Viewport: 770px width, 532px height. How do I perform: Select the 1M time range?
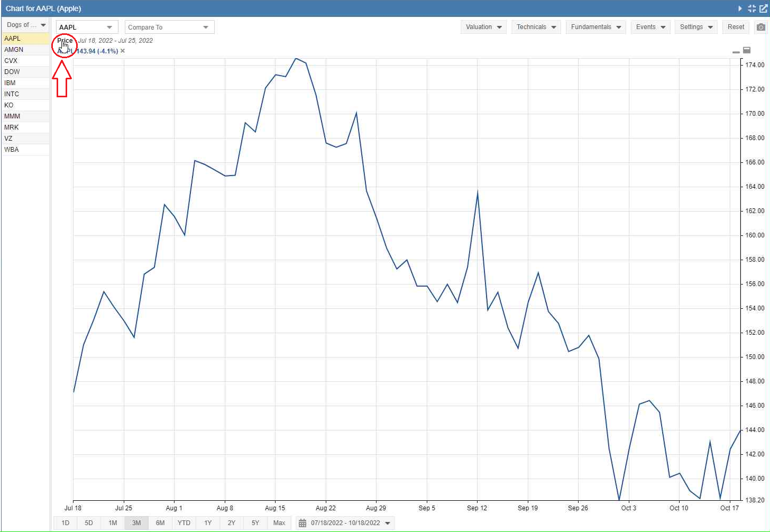[113, 523]
